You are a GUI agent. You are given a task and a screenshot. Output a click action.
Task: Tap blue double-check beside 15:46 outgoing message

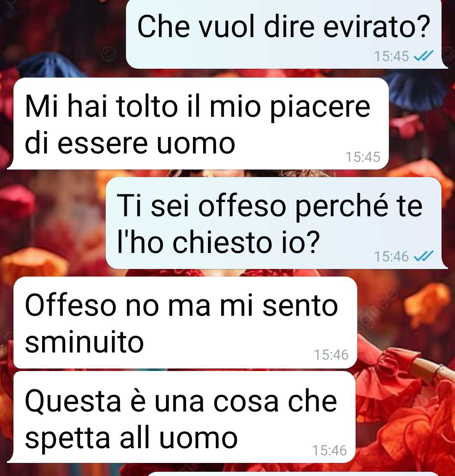423,256
